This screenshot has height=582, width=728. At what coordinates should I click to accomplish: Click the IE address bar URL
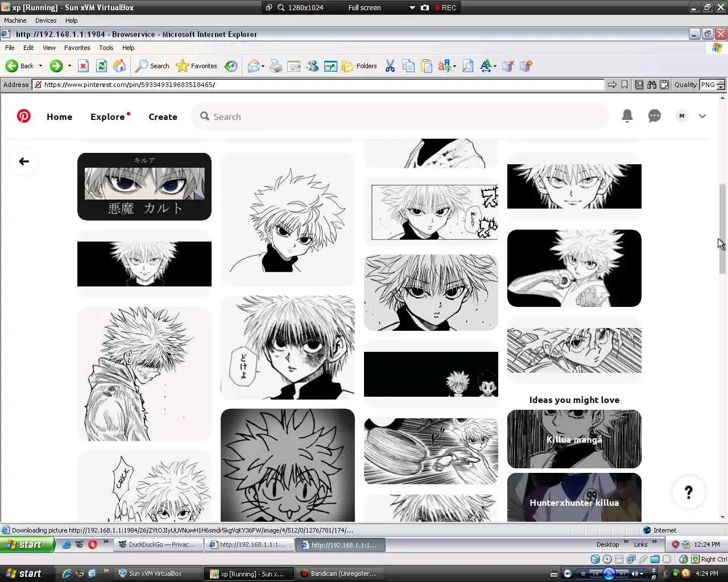318,85
